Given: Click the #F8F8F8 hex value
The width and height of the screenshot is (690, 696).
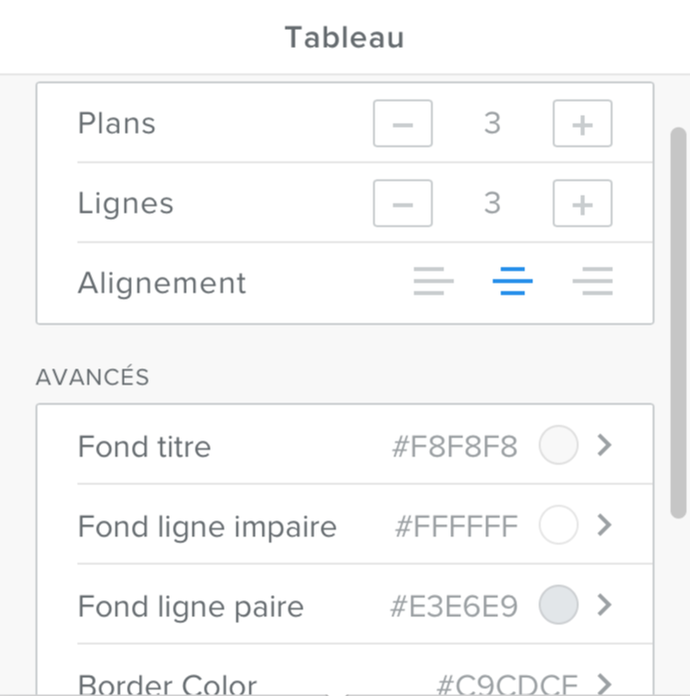Looking at the screenshot, I should pyautogui.click(x=455, y=447).
